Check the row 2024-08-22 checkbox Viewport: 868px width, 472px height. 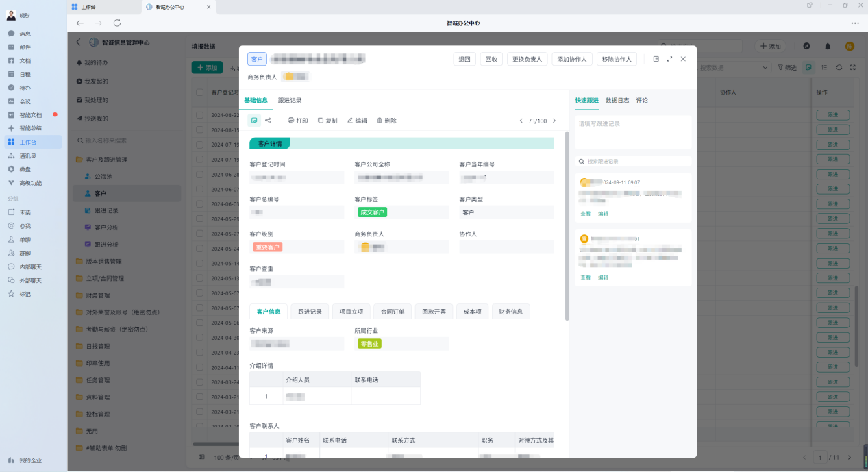200,115
